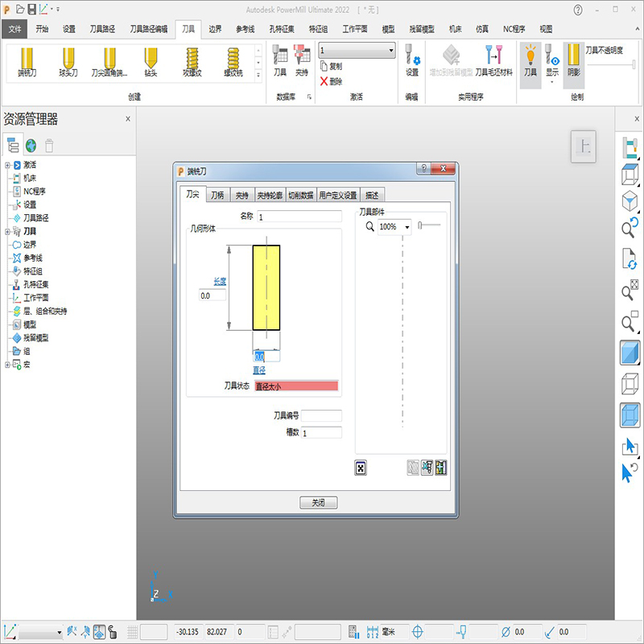Click the tool Name input field

pos(299,217)
